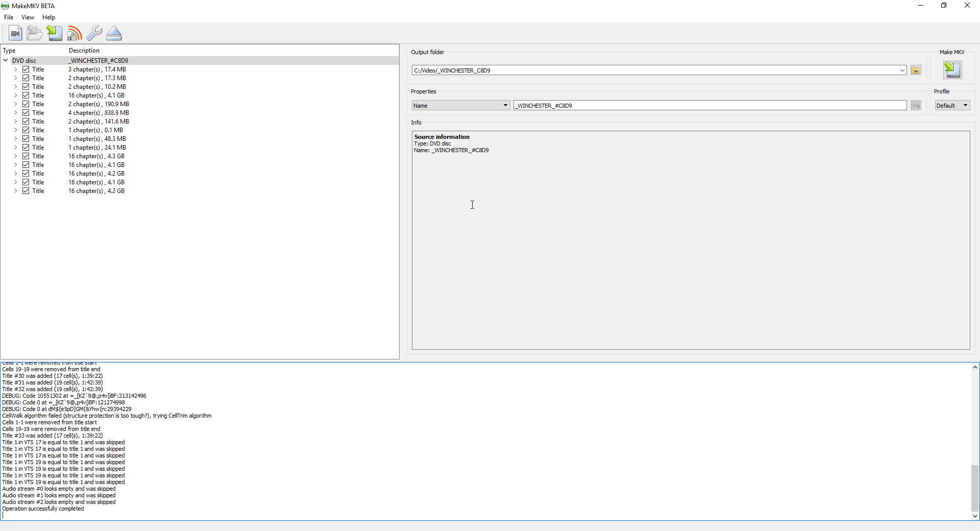Click MakeMKV app logo in title bar
The image size is (980, 531).
click(x=5, y=6)
